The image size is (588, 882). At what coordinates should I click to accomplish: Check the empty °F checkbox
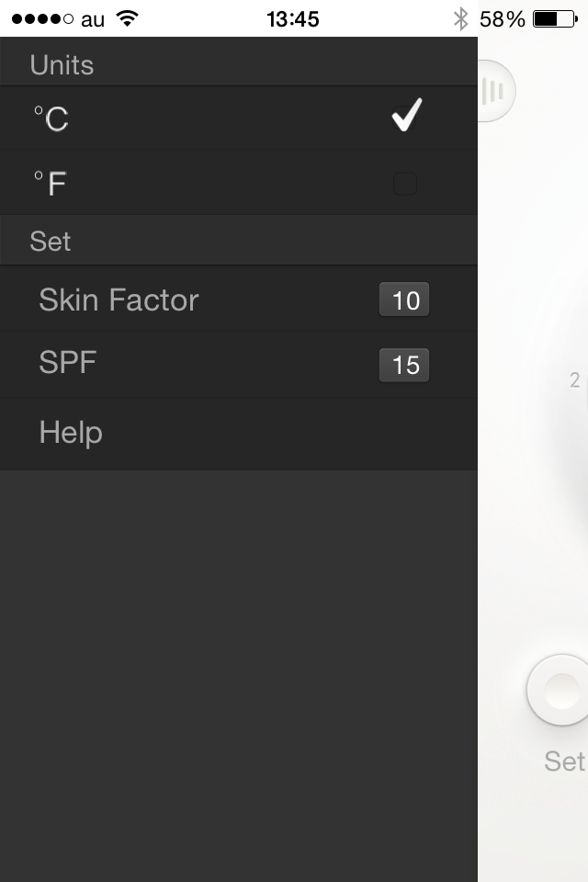[x=405, y=184]
